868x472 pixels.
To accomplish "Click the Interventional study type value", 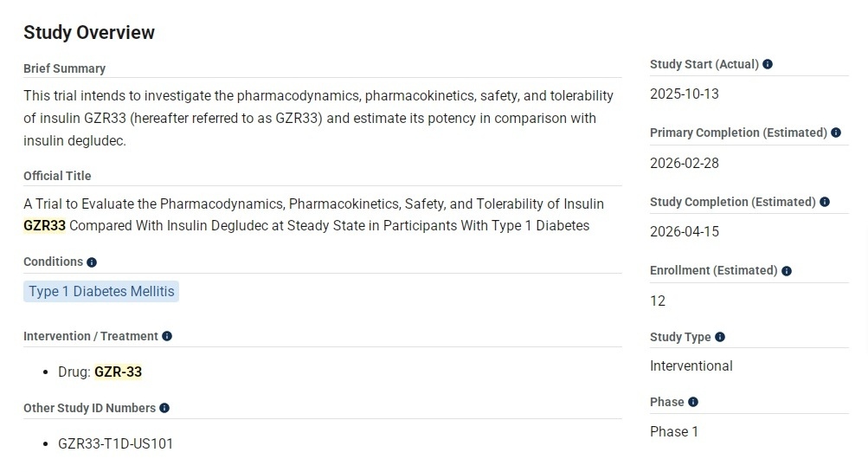I will (691, 365).
